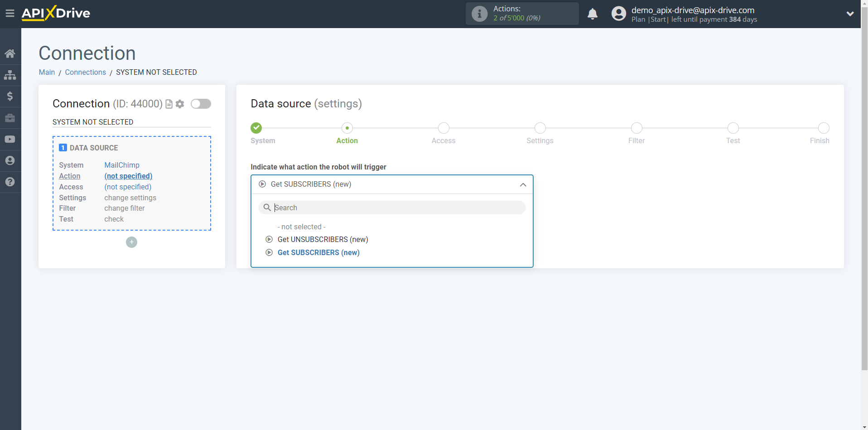The width and height of the screenshot is (868, 430).
Task: Open the briefcase icon in sidebar
Action: [10, 118]
